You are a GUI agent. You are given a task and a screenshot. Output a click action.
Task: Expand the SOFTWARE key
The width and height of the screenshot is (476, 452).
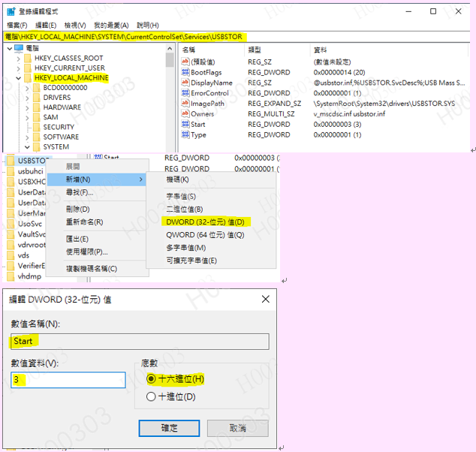tap(27, 137)
